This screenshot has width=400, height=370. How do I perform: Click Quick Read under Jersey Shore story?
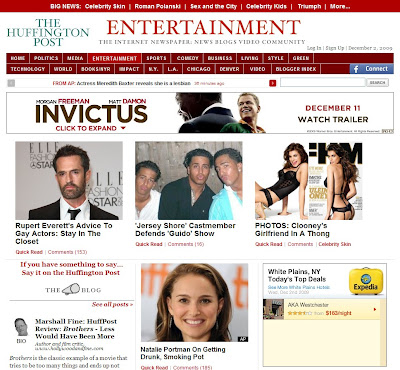pos(149,244)
